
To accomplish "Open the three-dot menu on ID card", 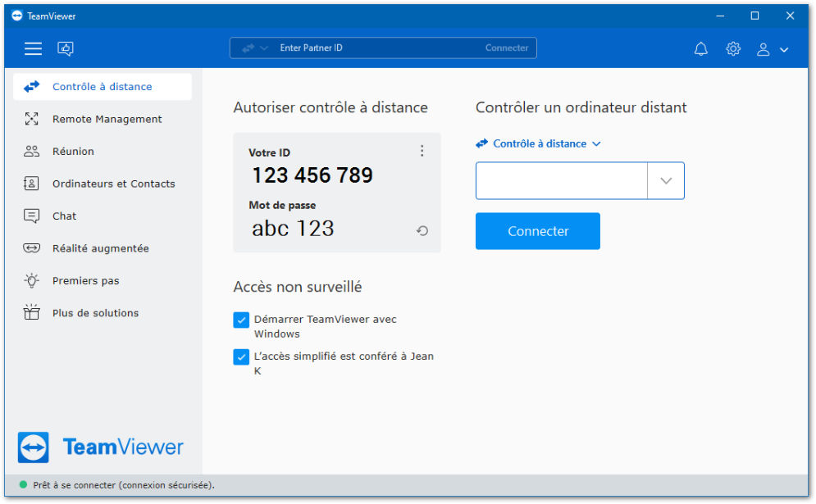I will [x=422, y=151].
